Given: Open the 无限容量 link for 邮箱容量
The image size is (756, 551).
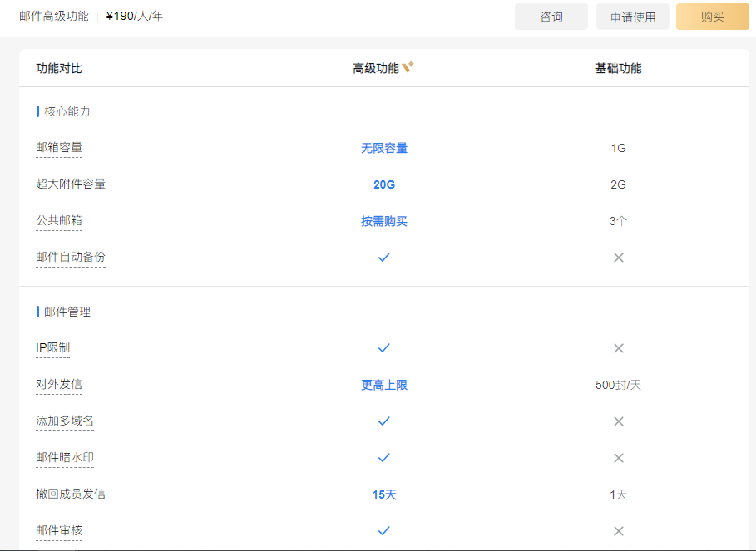Looking at the screenshot, I should tap(383, 147).
